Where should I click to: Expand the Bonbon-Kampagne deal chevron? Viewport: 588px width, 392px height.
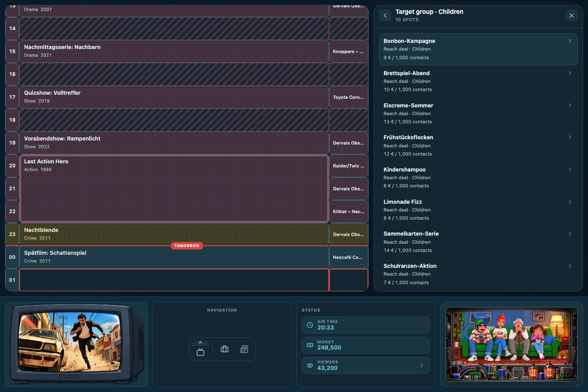(570, 41)
